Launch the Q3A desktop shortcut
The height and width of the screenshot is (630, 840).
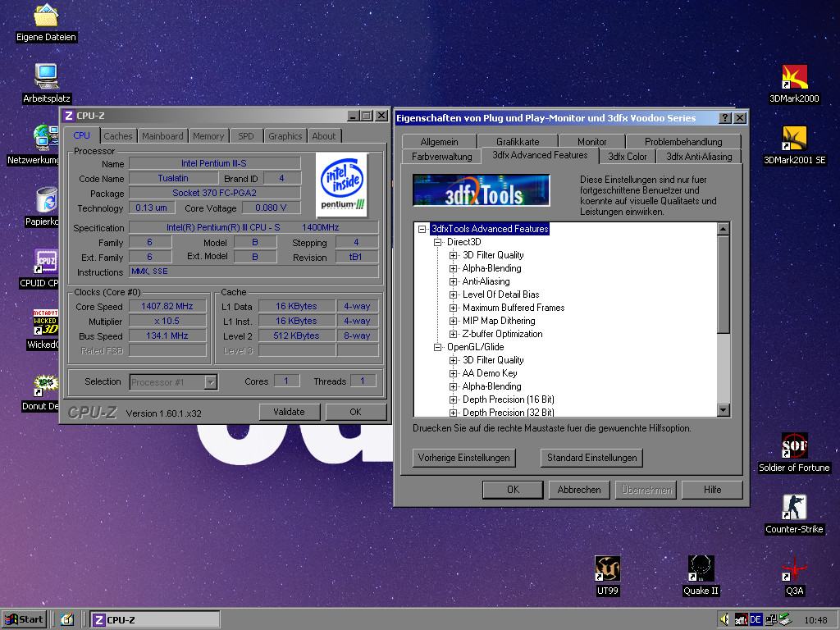(x=794, y=568)
